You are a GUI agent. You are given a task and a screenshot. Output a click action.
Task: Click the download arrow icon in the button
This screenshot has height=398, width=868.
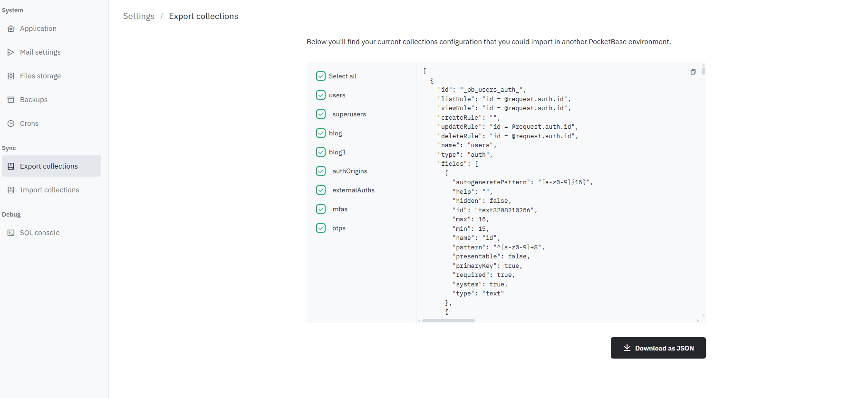click(627, 348)
